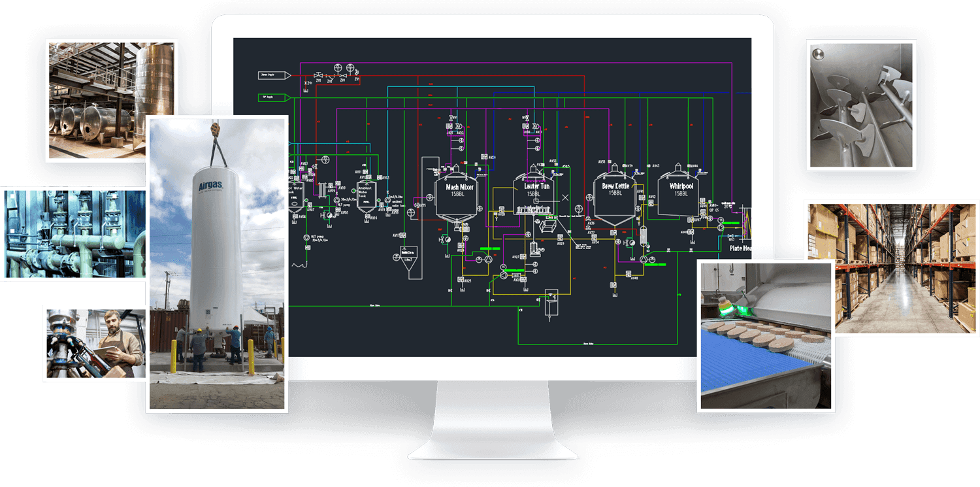Viewport: 980px width, 487px height.
Task: Toggle the green status bar below the Lauter Tun
Action: click(515, 271)
